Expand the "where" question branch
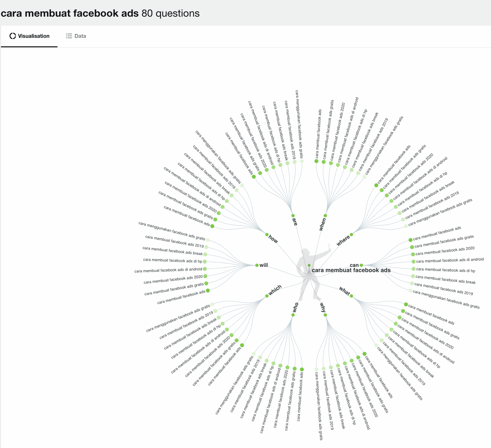The image size is (491, 448). point(343,240)
